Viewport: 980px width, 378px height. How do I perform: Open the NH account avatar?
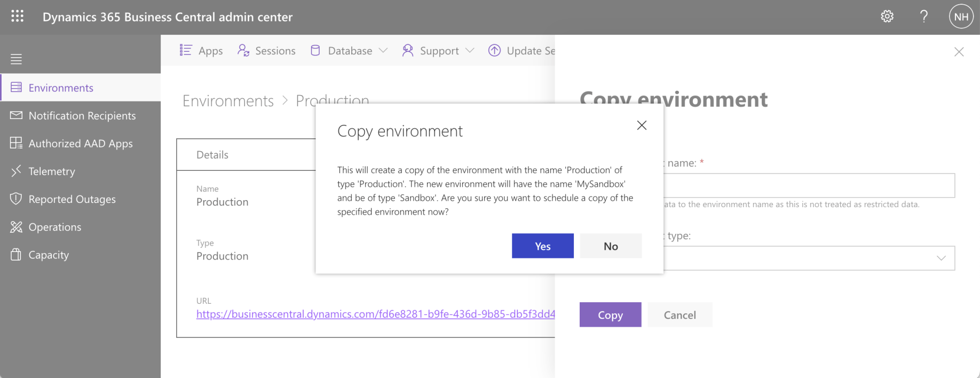961,17
